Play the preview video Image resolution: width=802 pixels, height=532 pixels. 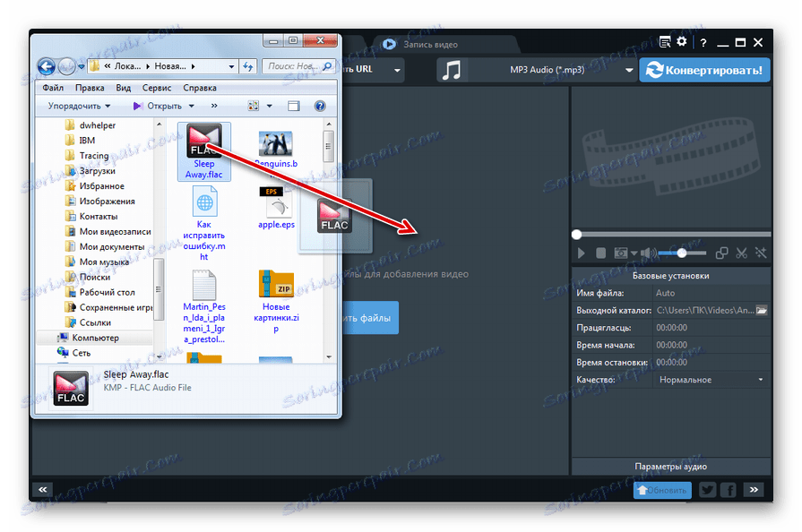click(581, 253)
